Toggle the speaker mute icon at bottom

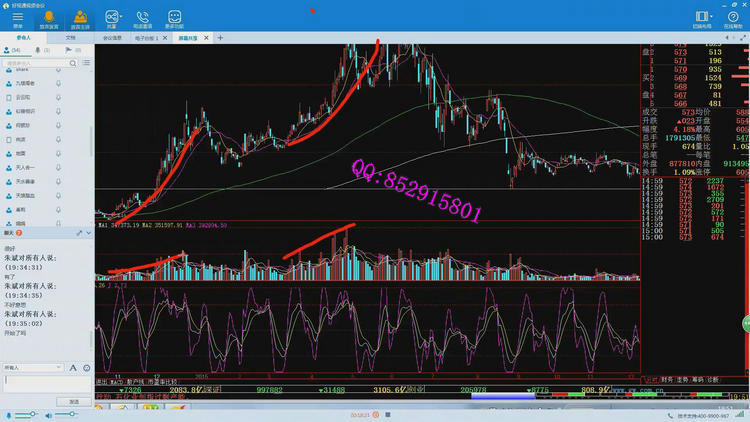click(49, 414)
